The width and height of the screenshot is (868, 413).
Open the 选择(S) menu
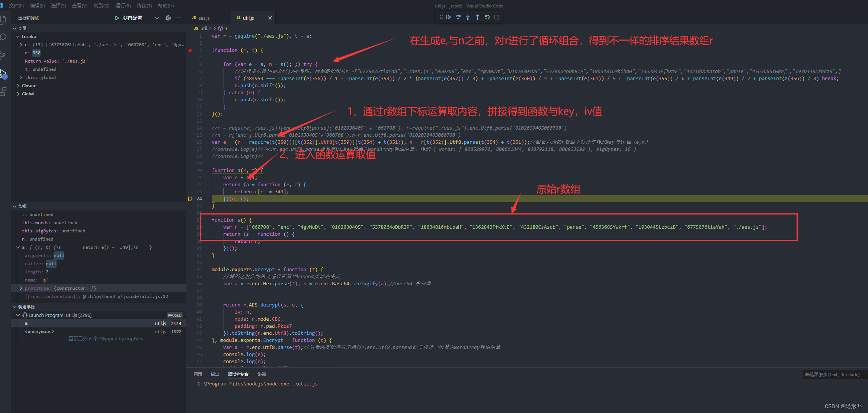(x=58, y=6)
